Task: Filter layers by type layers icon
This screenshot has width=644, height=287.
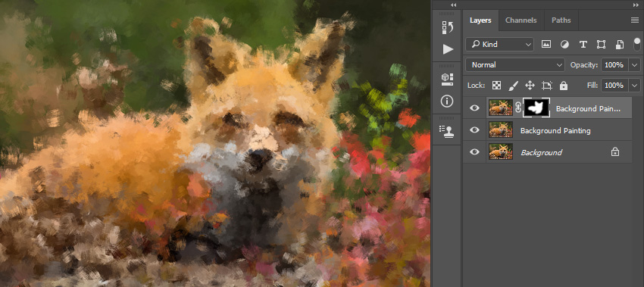Action: (583, 45)
